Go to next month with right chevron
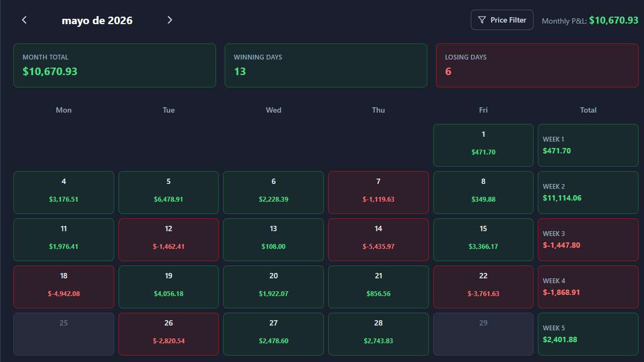The width and height of the screenshot is (644, 362). (170, 20)
